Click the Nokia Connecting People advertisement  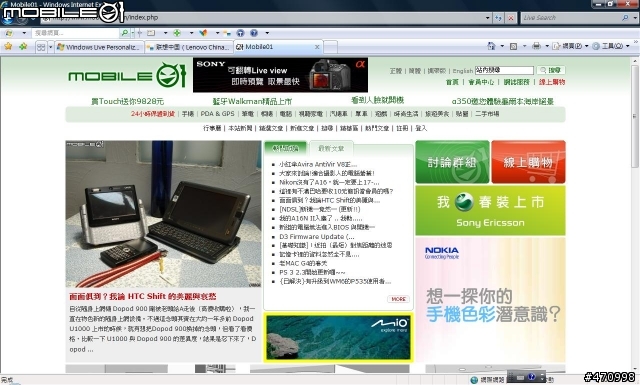[490, 299]
